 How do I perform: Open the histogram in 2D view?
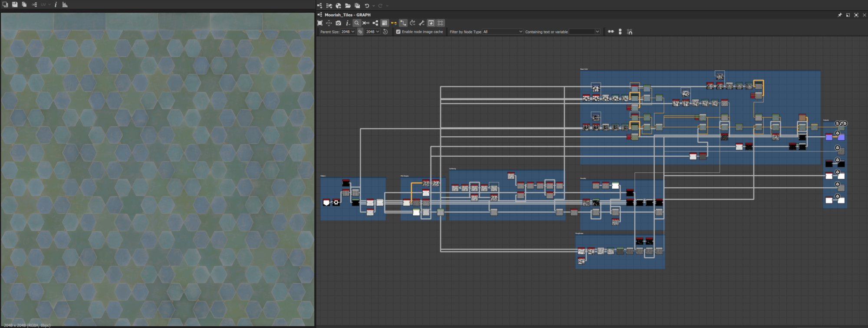click(x=65, y=5)
